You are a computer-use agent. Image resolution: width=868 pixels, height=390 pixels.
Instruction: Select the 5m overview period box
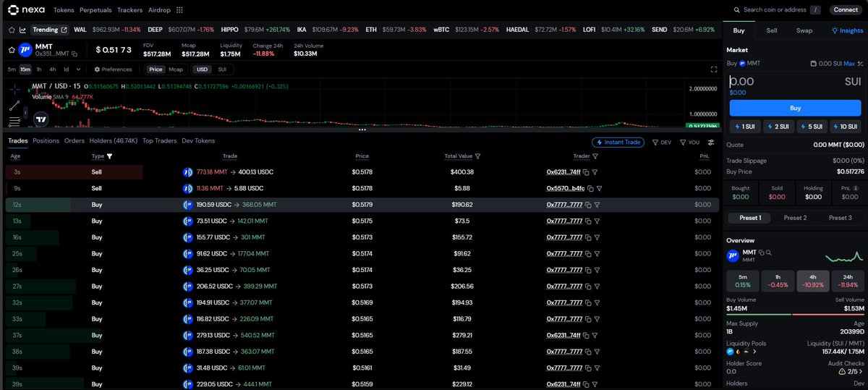tap(743, 281)
